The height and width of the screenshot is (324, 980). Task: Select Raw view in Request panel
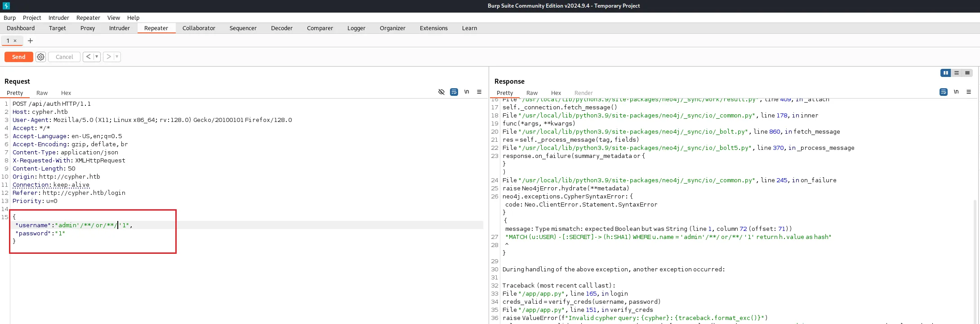pyautogui.click(x=42, y=93)
